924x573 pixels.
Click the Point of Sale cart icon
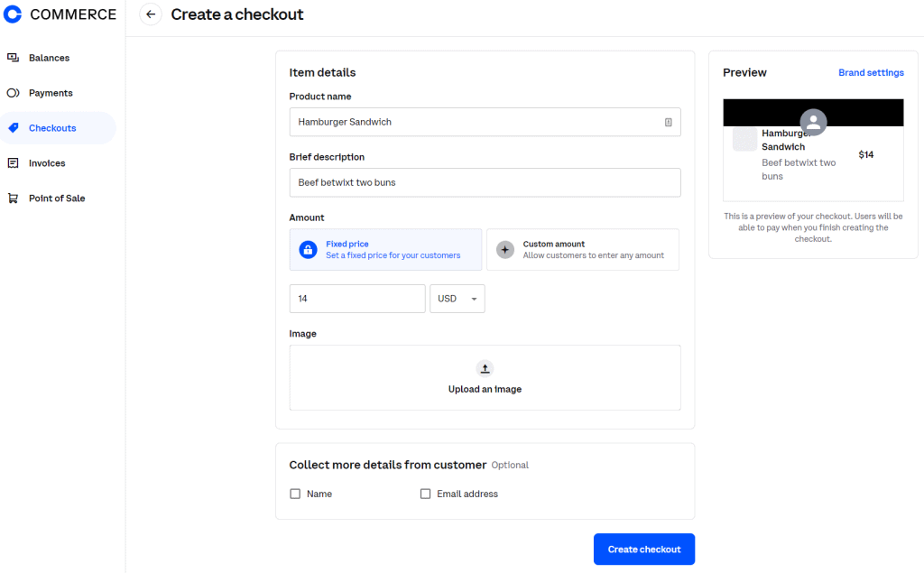[x=13, y=199]
